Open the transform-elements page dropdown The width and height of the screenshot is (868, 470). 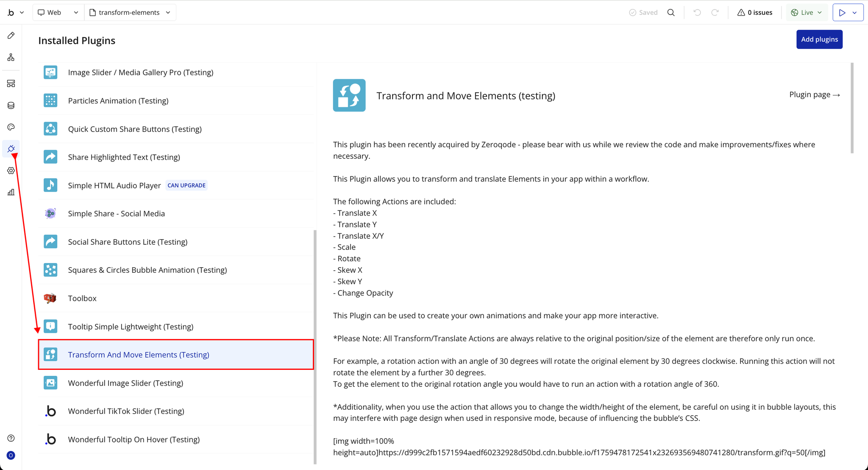[130, 12]
